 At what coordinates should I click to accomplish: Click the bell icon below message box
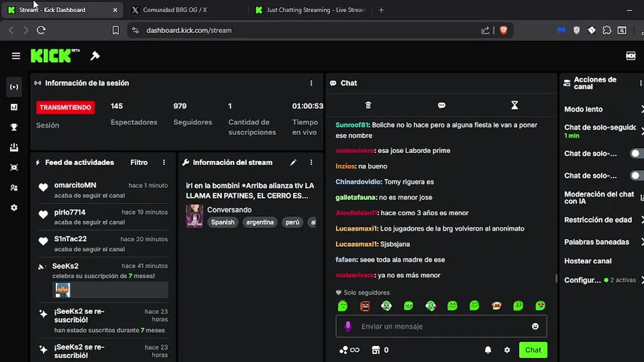pos(488,350)
